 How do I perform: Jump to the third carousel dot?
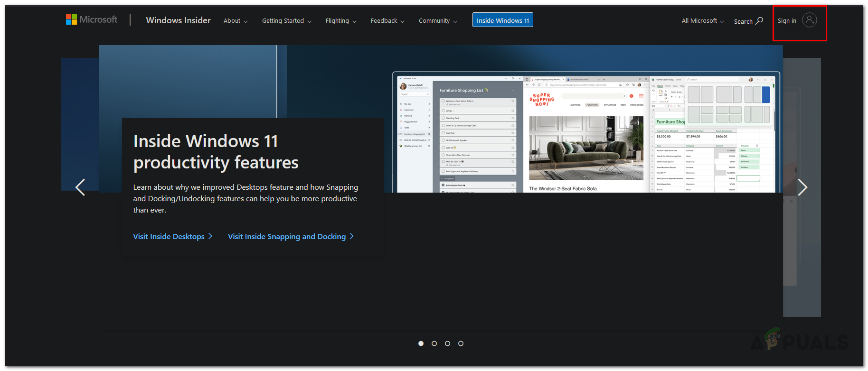tap(447, 343)
